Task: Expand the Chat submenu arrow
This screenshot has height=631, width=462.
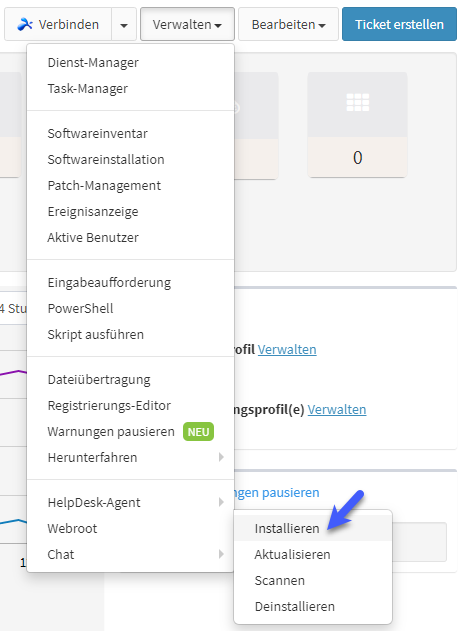Action: [x=221, y=554]
